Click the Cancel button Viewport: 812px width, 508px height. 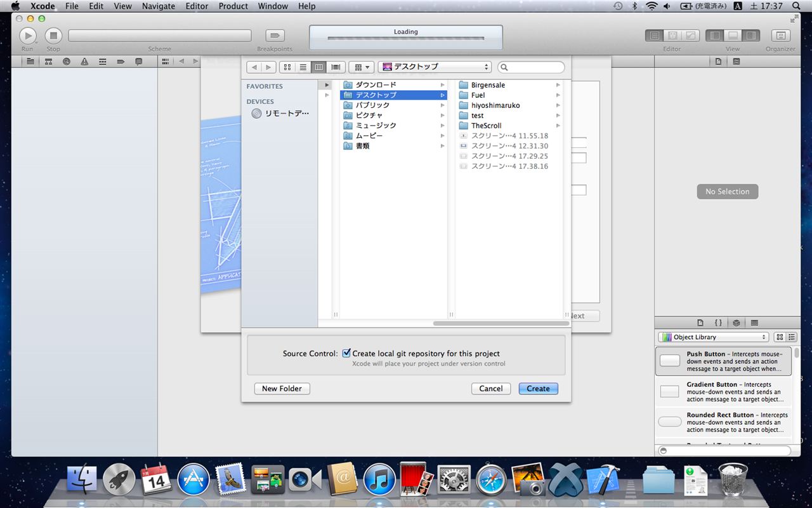[x=491, y=389]
